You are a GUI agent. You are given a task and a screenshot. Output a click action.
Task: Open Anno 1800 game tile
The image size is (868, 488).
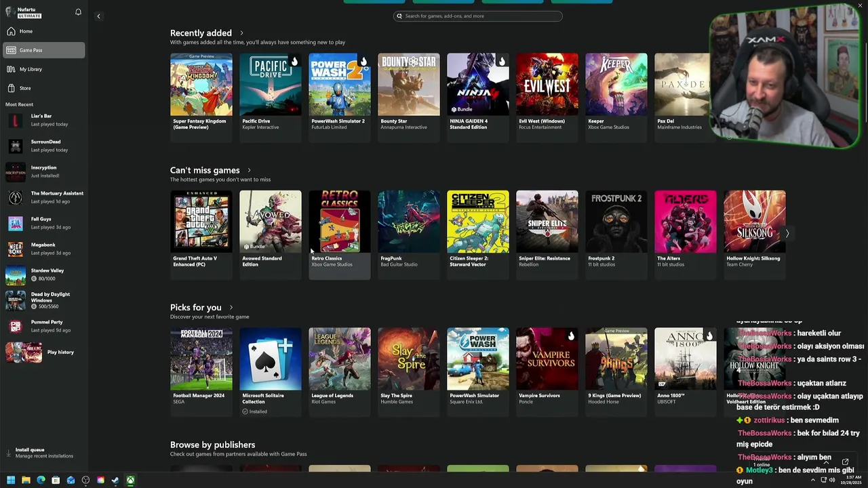[686, 372]
